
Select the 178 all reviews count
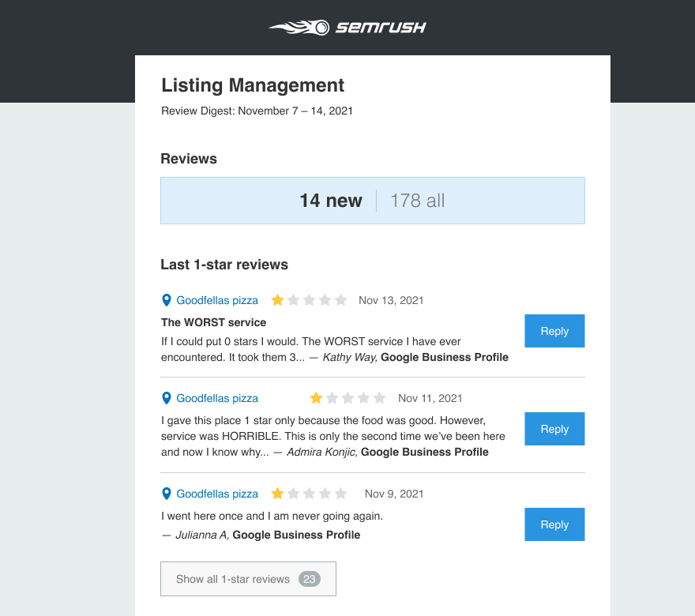point(417,201)
